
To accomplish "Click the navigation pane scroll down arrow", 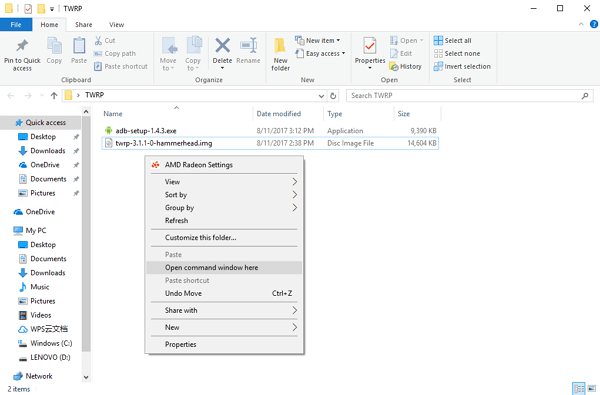I will (86, 377).
